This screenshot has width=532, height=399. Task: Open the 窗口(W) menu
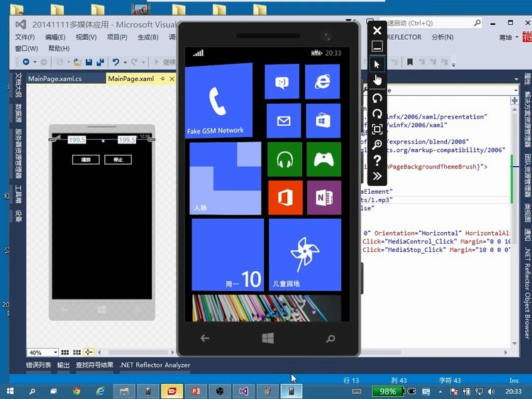pos(26,48)
